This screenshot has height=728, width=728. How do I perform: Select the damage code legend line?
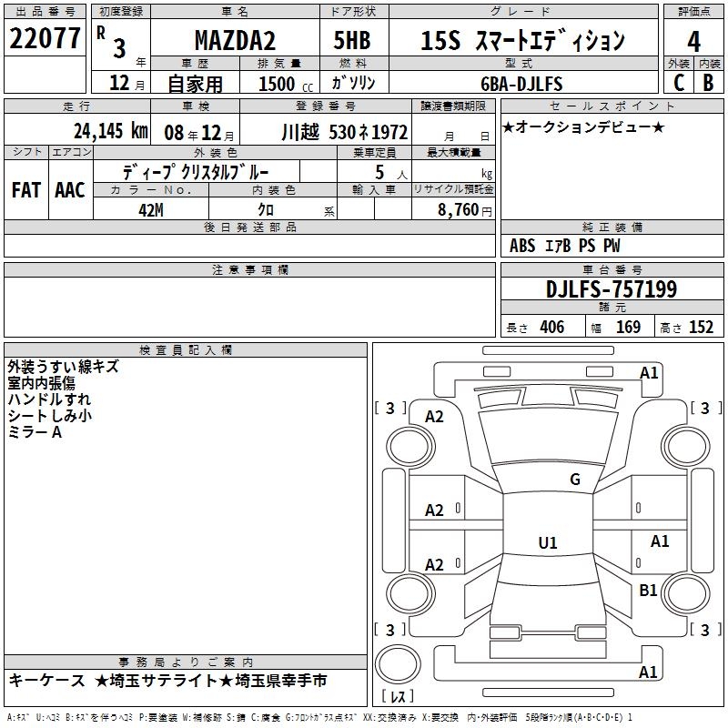coord(320,717)
